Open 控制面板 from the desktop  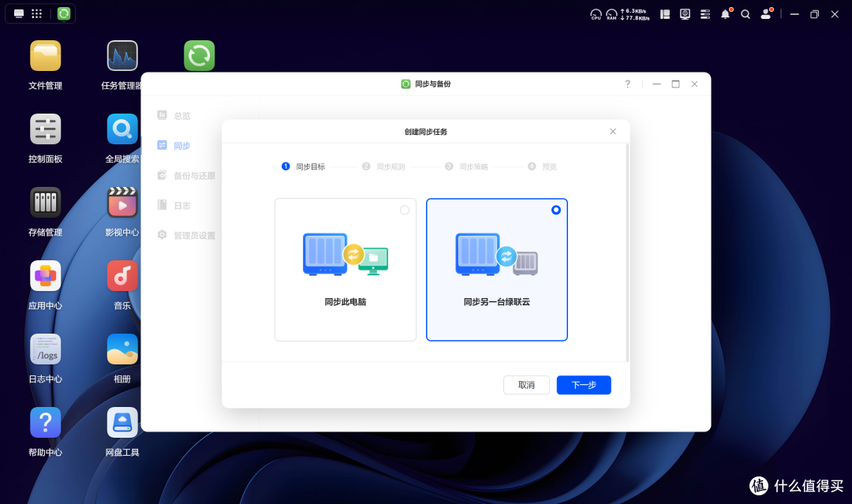coord(46,129)
